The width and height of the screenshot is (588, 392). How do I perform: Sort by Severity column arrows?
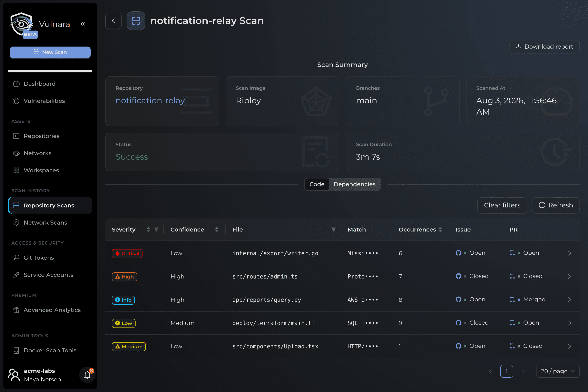click(148, 229)
